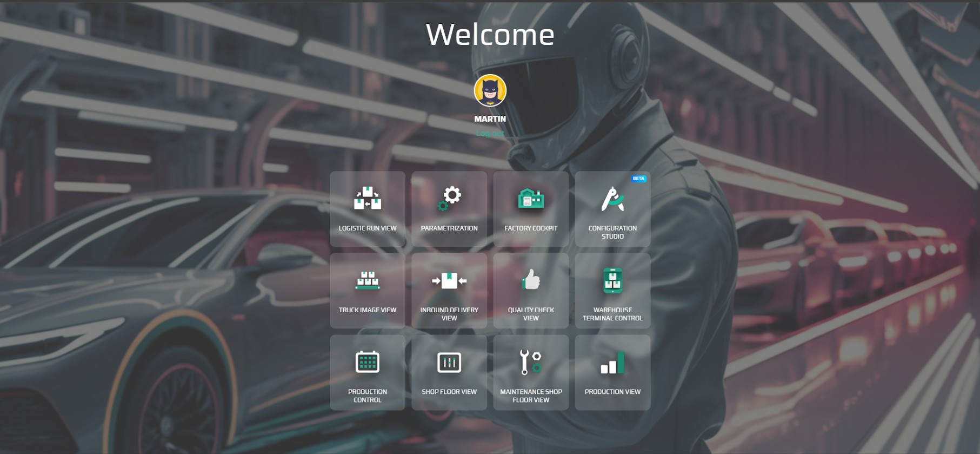Image resolution: width=980 pixels, height=454 pixels.
Task: Click the CONFIGURATION STUDIO label
Action: [x=612, y=232]
